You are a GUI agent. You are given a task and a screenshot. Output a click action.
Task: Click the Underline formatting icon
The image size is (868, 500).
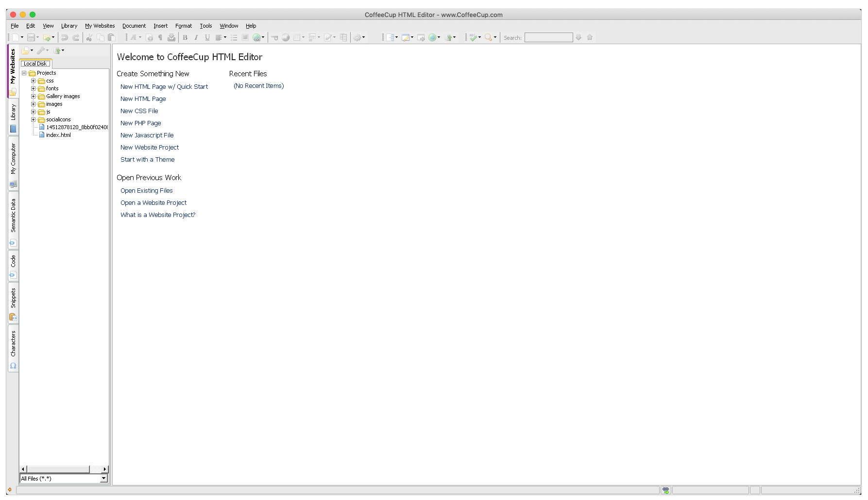207,37
